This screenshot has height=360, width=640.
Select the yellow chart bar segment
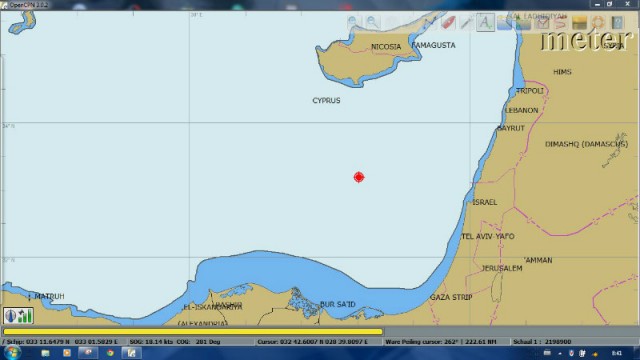tap(193, 332)
